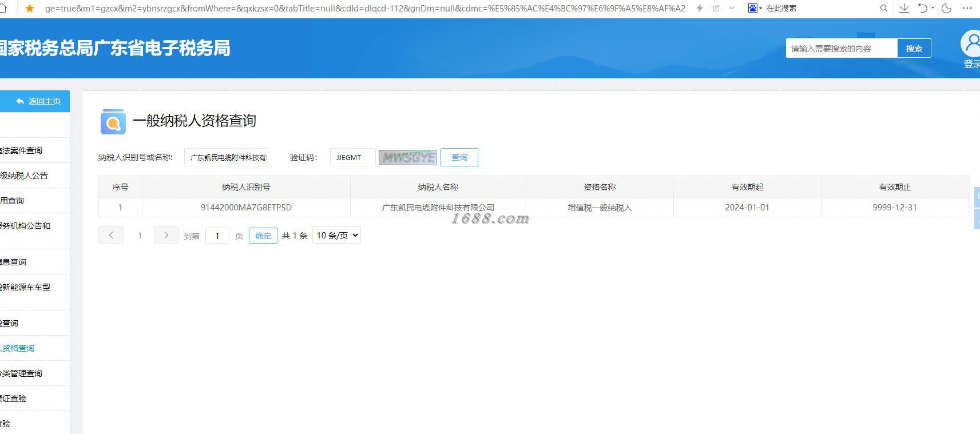Click the 增值税一般纳税人 cell

600,208
